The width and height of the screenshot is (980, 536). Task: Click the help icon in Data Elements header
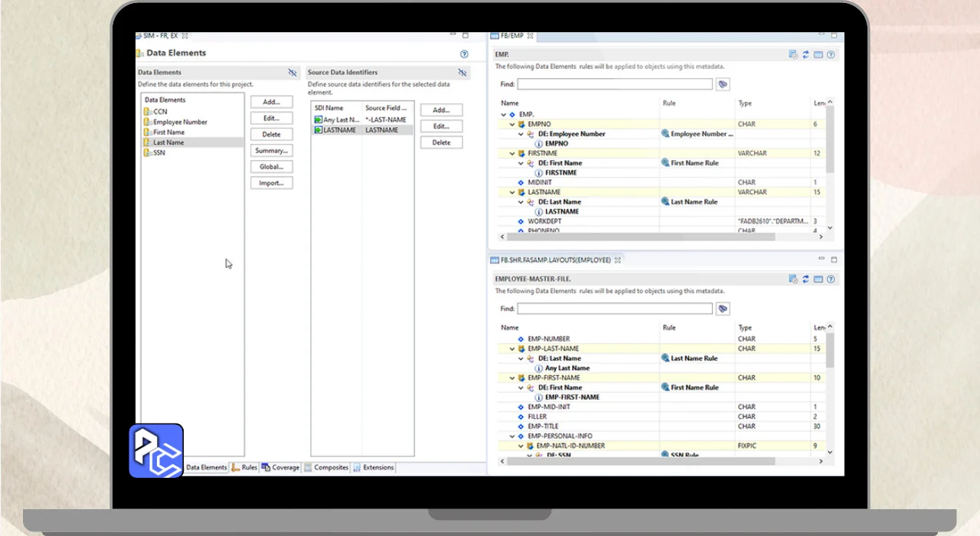[x=464, y=54]
